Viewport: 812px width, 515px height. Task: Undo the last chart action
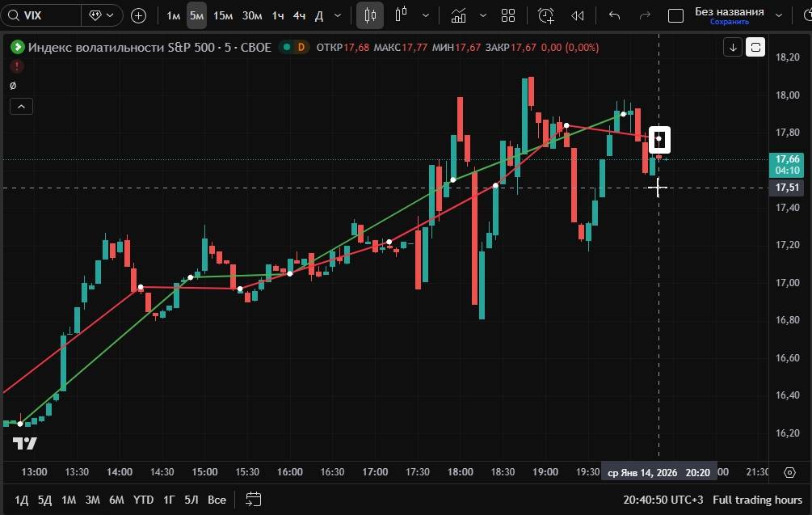[x=614, y=15]
